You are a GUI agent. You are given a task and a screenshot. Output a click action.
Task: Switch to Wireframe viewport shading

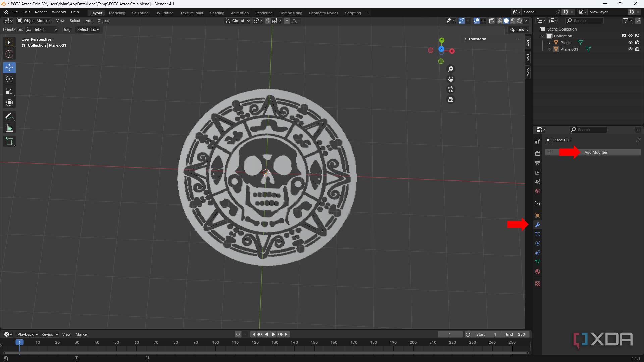pyautogui.click(x=499, y=20)
